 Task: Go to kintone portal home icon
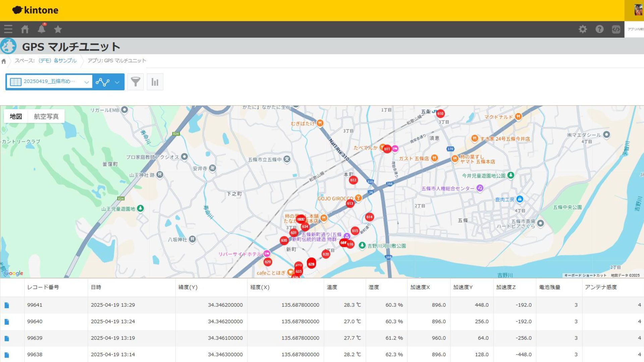[x=25, y=29]
